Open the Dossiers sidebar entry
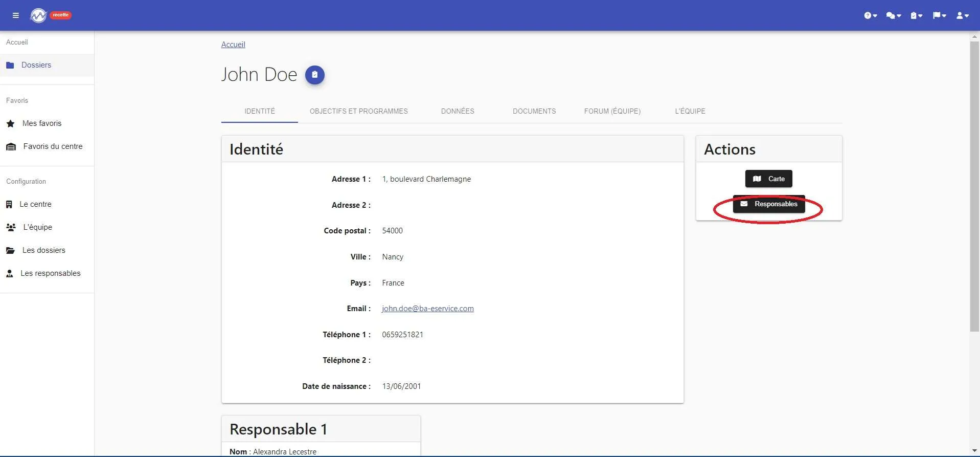The height and width of the screenshot is (457, 980). pyautogui.click(x=47, y=66)
